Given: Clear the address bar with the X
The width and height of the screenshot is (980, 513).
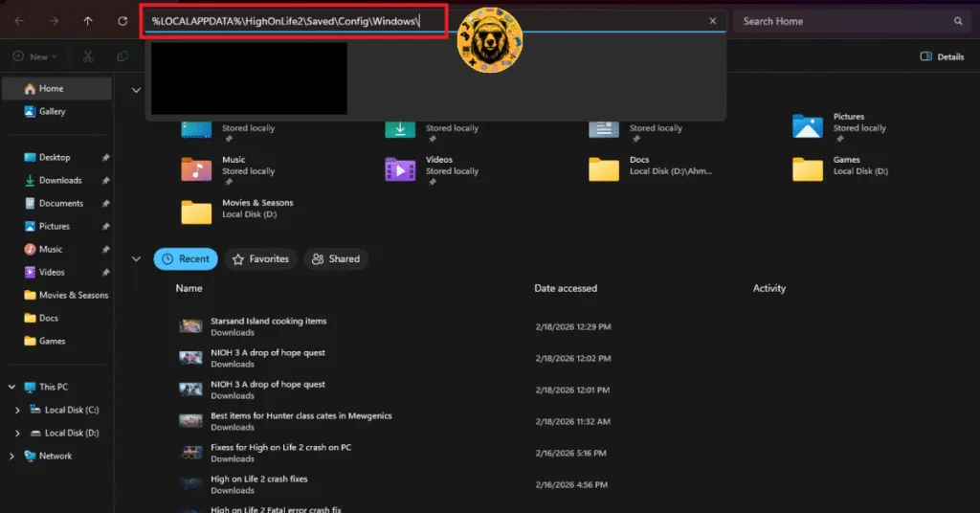Looking at the screenshot, I should 712,21.
